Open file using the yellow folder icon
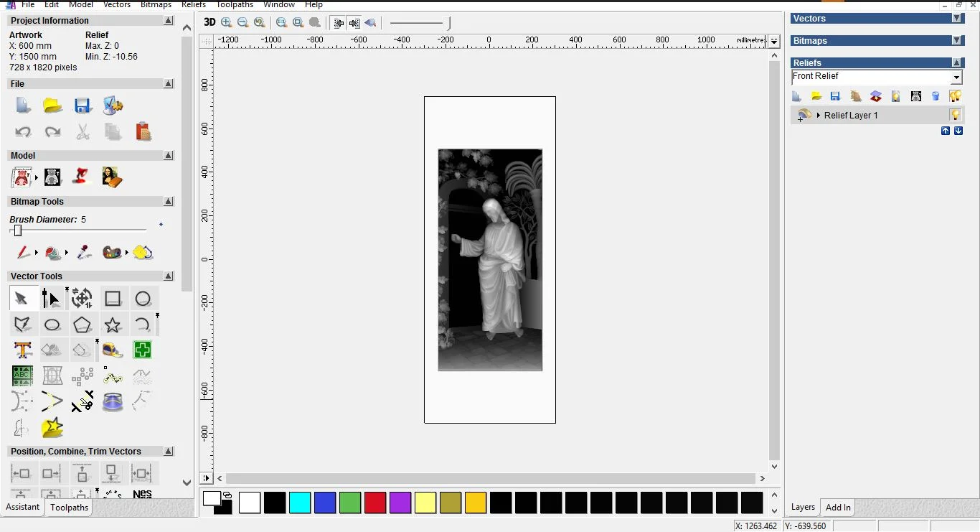The image size is (980, 532). click(52, 106)
